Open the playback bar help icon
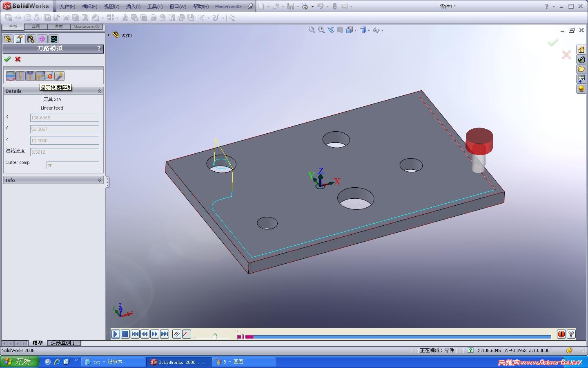This screenshot has width=588, height=368. click(571, 334)
